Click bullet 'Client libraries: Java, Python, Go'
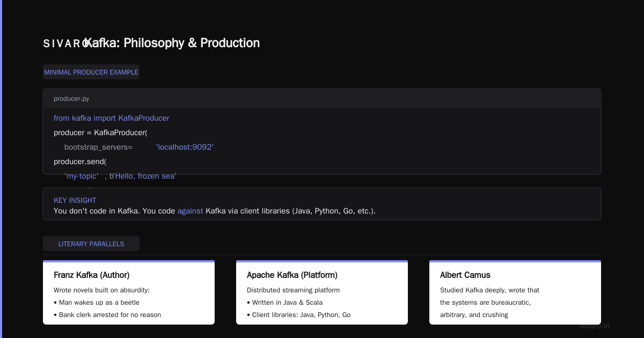Image resolution: width=644 pixels, height=338 pixels. 299,315
